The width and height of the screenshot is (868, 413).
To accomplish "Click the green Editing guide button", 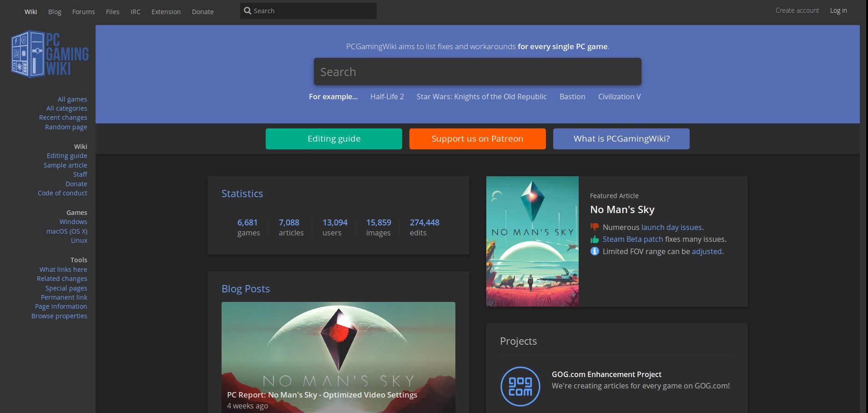I will [334, 139].
